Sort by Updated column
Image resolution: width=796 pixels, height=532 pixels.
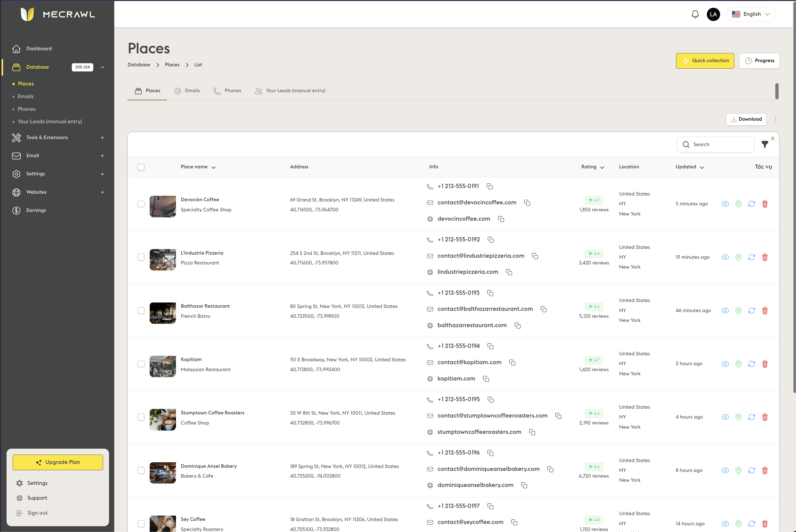[x=690, y=167]
